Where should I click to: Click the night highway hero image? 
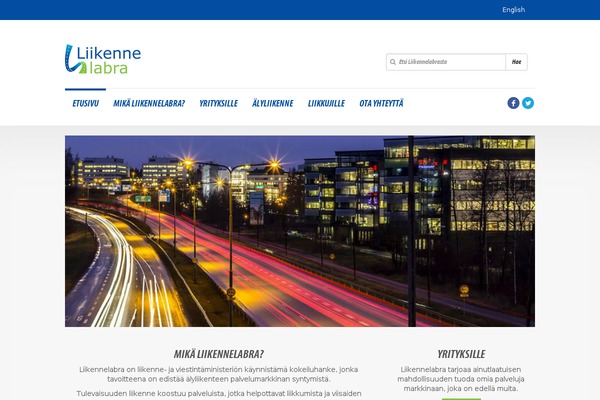click(300, 231)
